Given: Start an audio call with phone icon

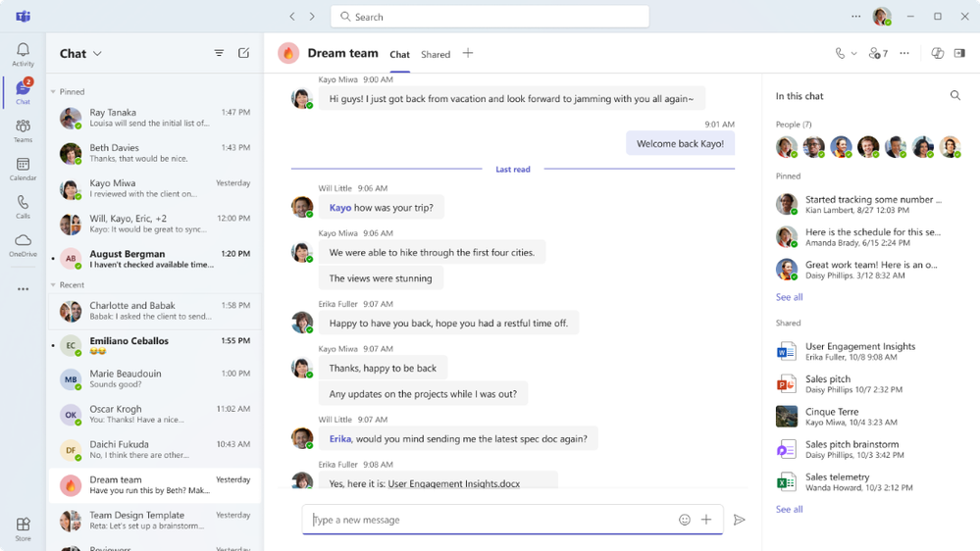Looking at the screenshot, I should (x=840, y=54).
